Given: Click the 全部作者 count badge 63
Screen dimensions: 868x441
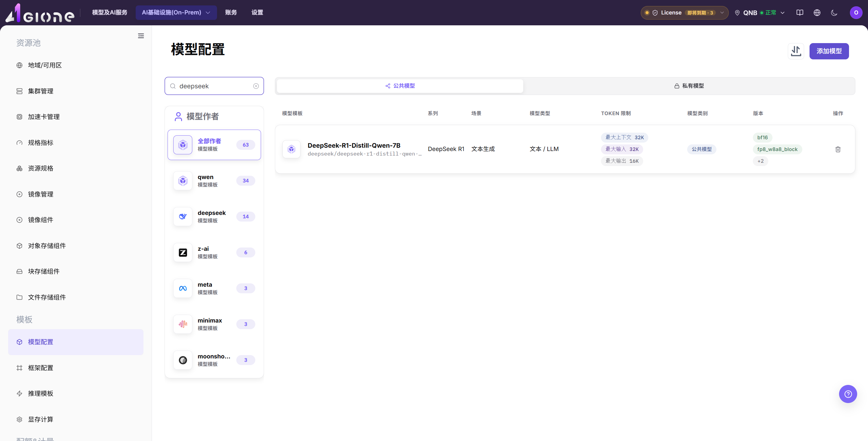Looking at the screenshot, I should [x=246, y=145].
